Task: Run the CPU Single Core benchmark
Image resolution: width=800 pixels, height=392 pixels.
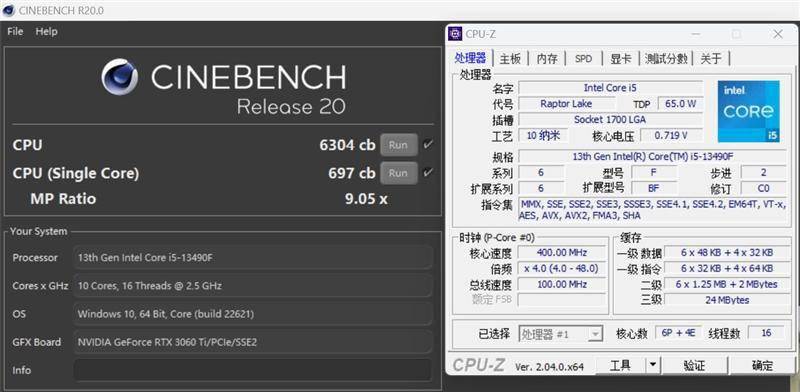Action: click(x=398, y=173)
